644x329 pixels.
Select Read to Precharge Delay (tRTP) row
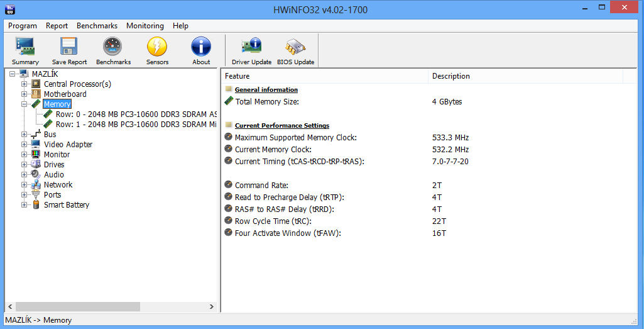[427, 198]
